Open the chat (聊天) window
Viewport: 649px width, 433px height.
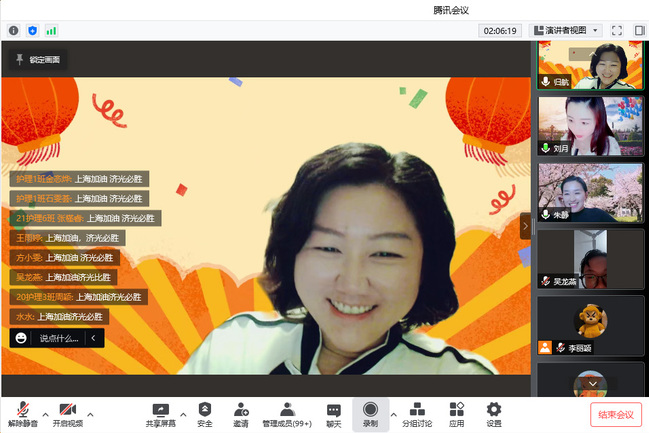tap(334, 414)
